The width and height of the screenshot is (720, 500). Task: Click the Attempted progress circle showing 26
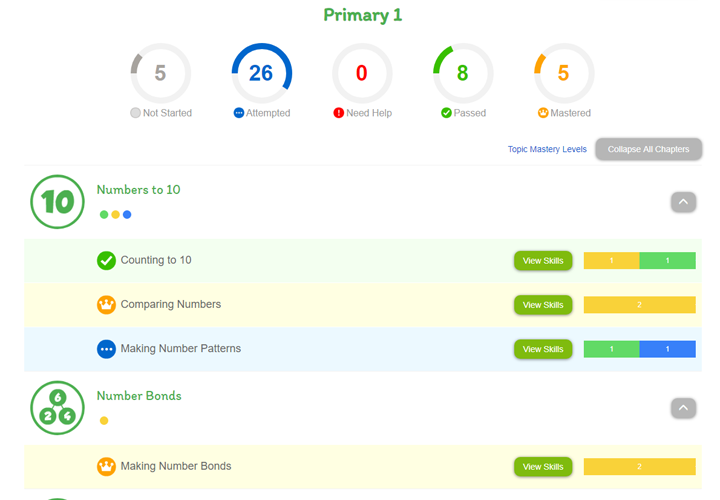(261, 73)
